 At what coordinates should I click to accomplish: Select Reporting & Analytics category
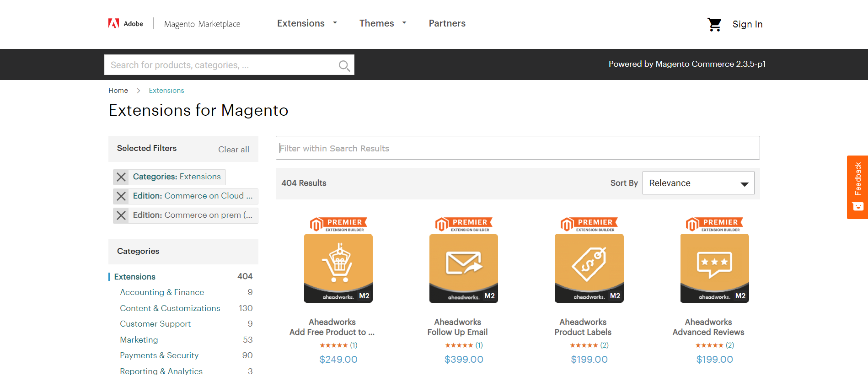click(x=161, y=371)
